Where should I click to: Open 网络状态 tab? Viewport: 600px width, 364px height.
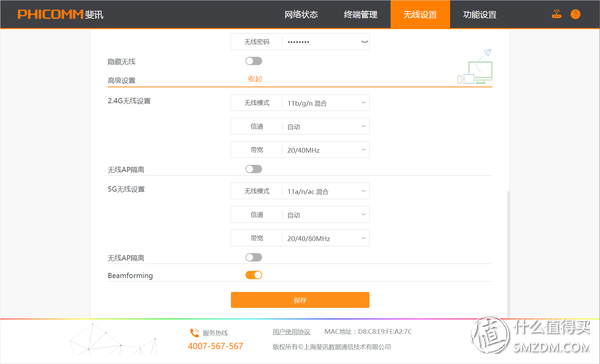(x=301, y=15)
